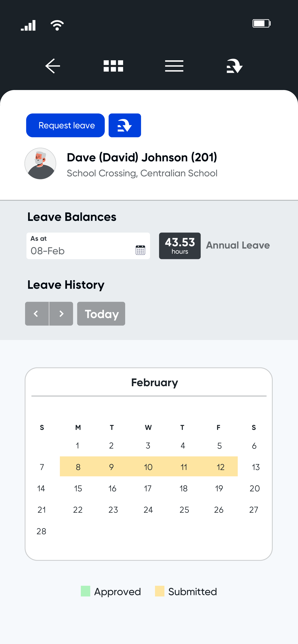Tap the back arrow icon
298x644 pixels.
(53, 66)
